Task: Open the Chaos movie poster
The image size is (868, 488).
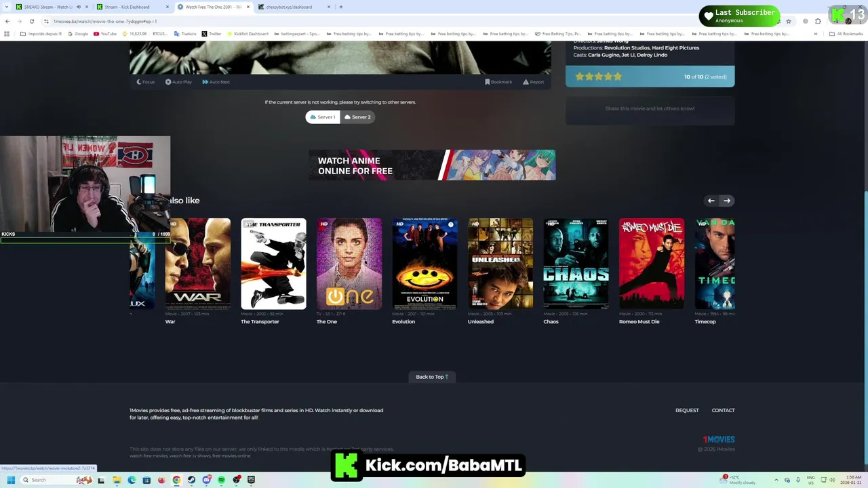Action: click(576, 264)
